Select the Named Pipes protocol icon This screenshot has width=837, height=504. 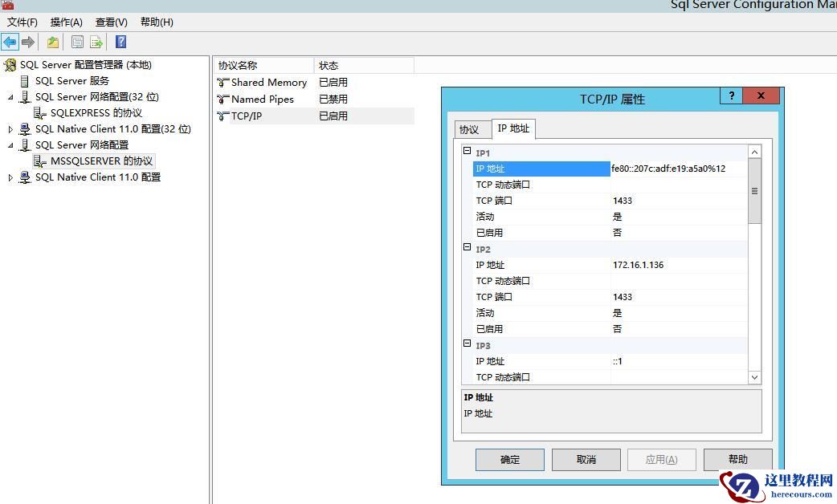click(221, 99)
